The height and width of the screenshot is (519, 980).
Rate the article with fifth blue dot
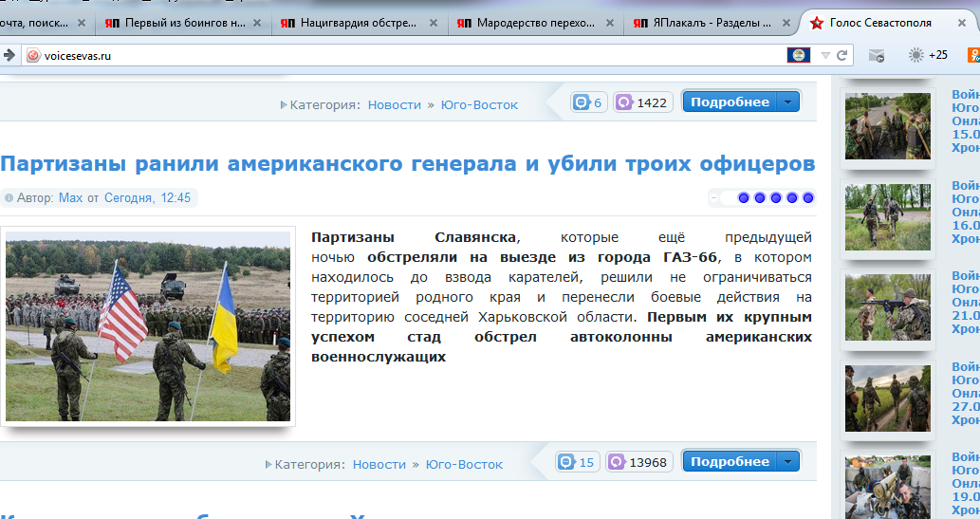808,198
